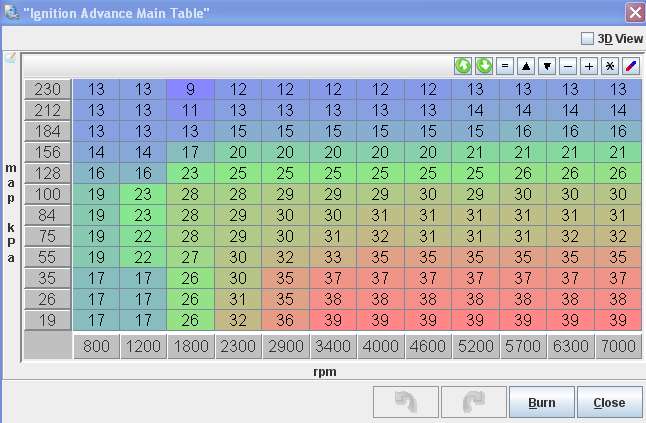Select cell 19 at 100 kPa, 800 rpm
Image resolution: width=646 pixels, height=423 pixels.
(96, 194)
